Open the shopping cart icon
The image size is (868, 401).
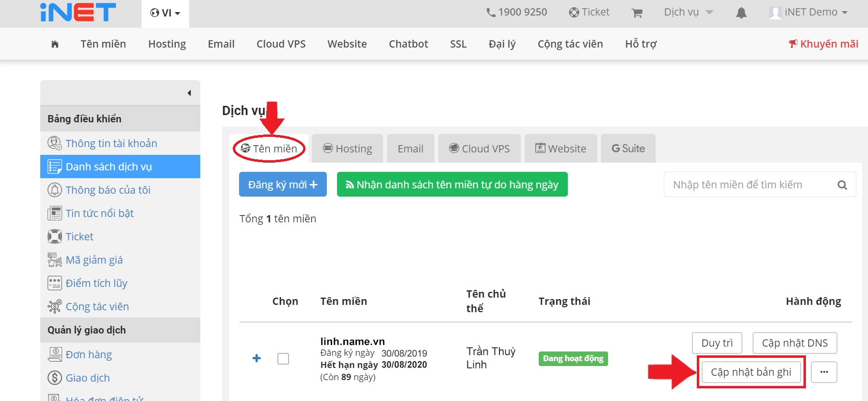point(637,13)
